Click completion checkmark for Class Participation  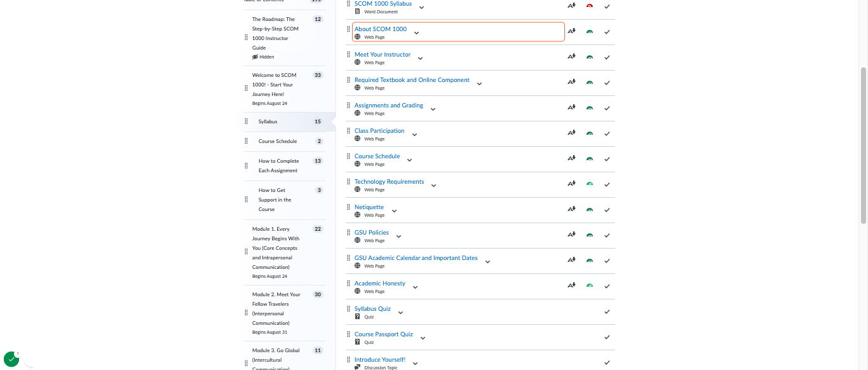pyautogui.click(x=607, y=134)
